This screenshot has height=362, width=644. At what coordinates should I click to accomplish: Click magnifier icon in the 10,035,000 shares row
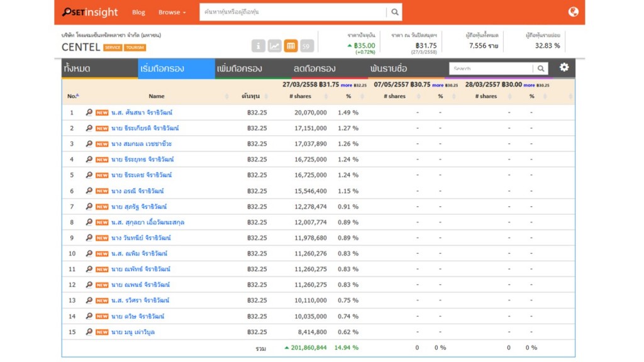[x=89, y=316]
